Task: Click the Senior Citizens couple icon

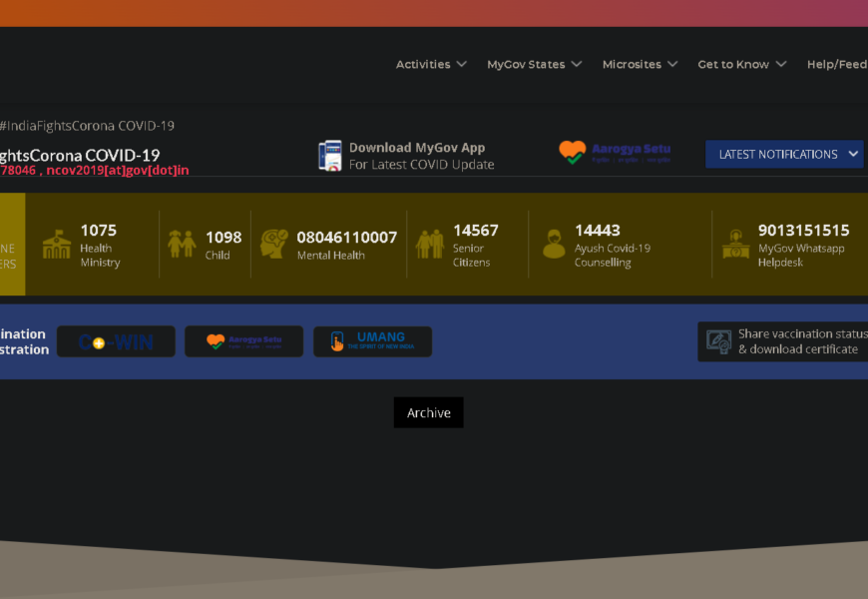Action: coord(430,244)
